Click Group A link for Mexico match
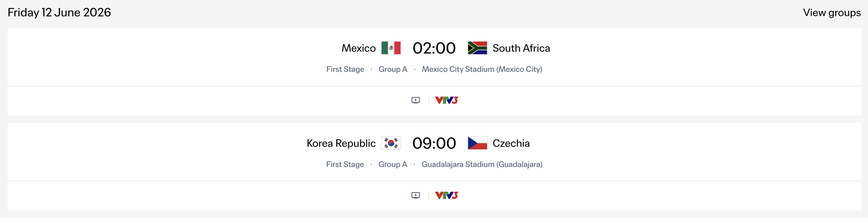This screenshot has width=868, height=218. click(x=393, y=69)
